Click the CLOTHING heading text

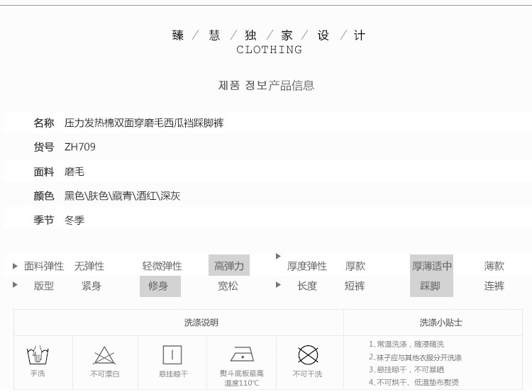click(x=269, y=50)
